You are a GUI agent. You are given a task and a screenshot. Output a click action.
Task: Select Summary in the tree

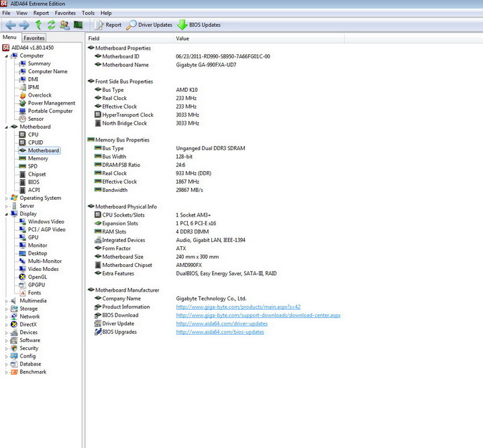tap(39, 64)
